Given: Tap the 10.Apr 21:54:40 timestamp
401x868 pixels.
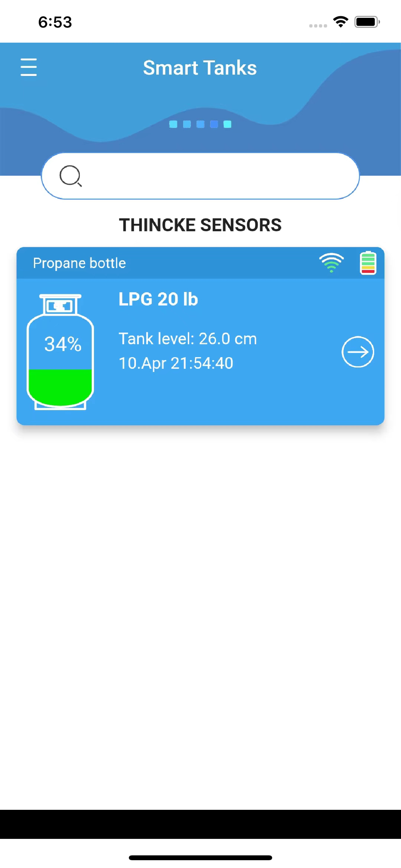Looking at the screenshot, I should (x=176, y=363).
